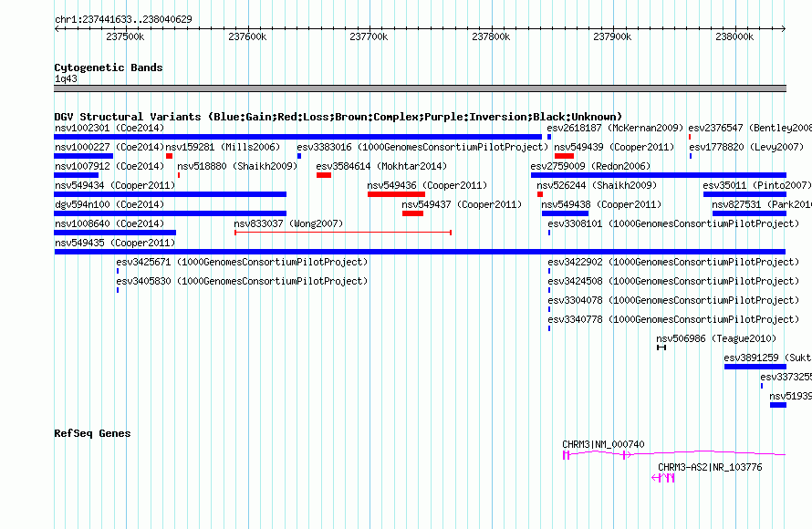Open the nsv1002301 (Coe2014) label
The width and height of the screenshot is (812, 529).
(109, 128)
